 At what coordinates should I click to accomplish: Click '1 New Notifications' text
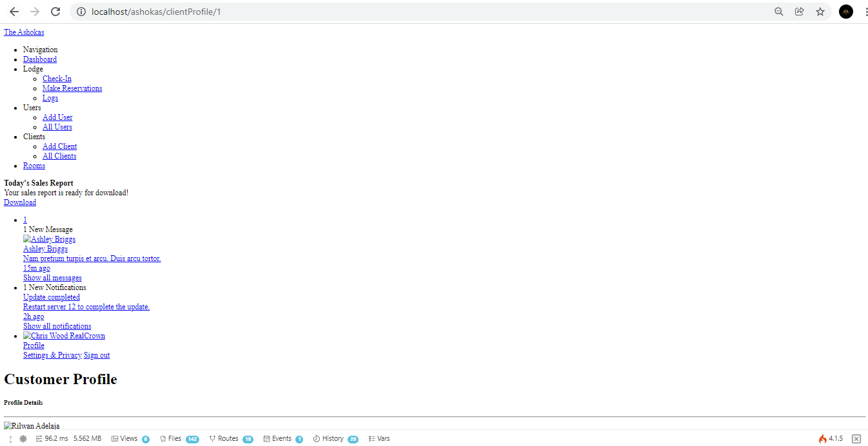tap(55, 287)
